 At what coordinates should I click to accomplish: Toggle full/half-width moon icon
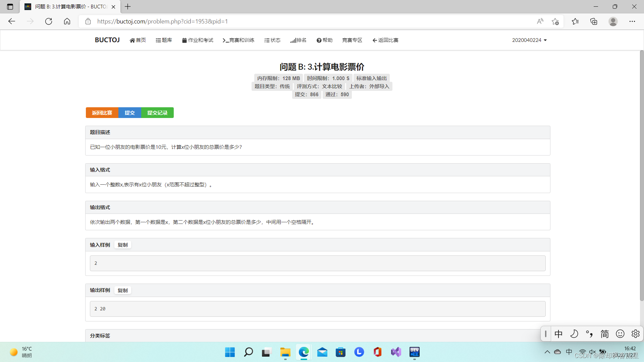click(574, 334)
